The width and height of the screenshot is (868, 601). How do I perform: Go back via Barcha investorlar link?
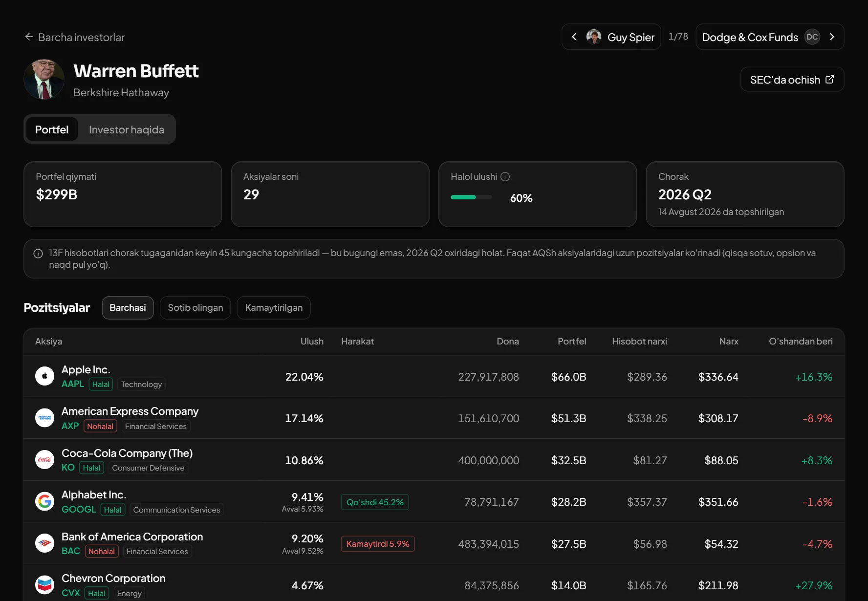tap(75, 37)
